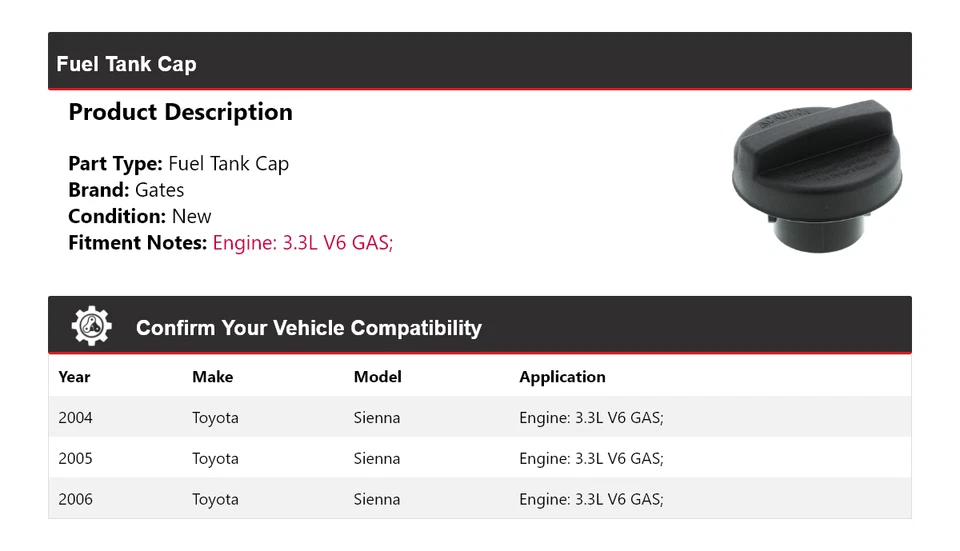Click the Model column header
The height and width of the screenshot is (551, 960).
(377, 377)
